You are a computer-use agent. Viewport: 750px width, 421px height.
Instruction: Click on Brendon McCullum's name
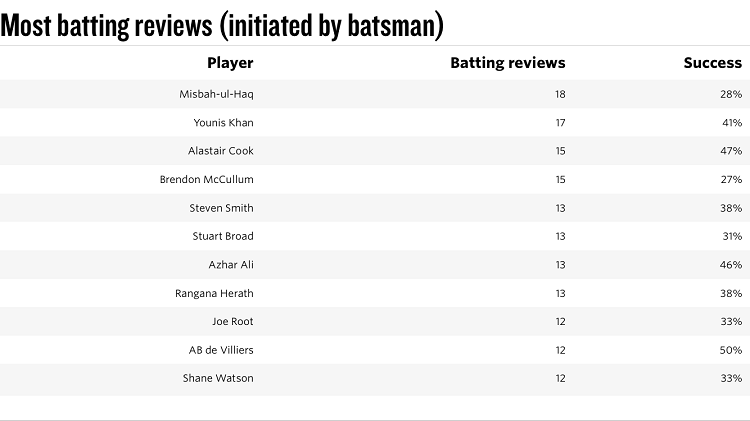[207, 179]
